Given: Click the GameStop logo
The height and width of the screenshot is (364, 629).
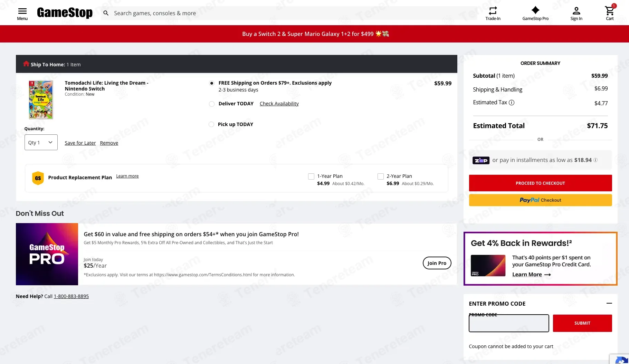Looking at the screenshot, I should pos(65,12).
